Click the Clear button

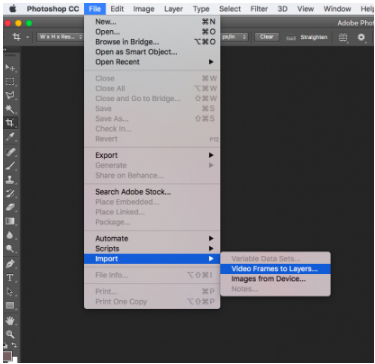[x=267, y=37]
